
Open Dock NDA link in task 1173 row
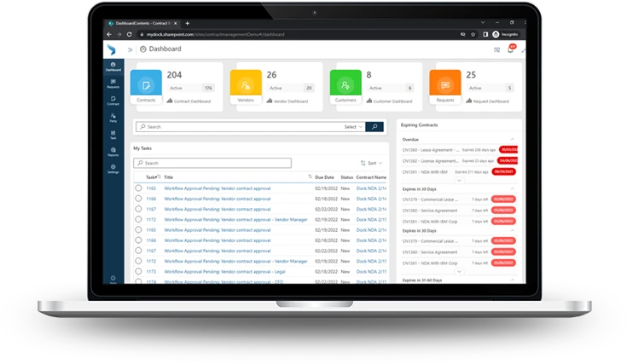pyautogui.click(x=371, y=272)
